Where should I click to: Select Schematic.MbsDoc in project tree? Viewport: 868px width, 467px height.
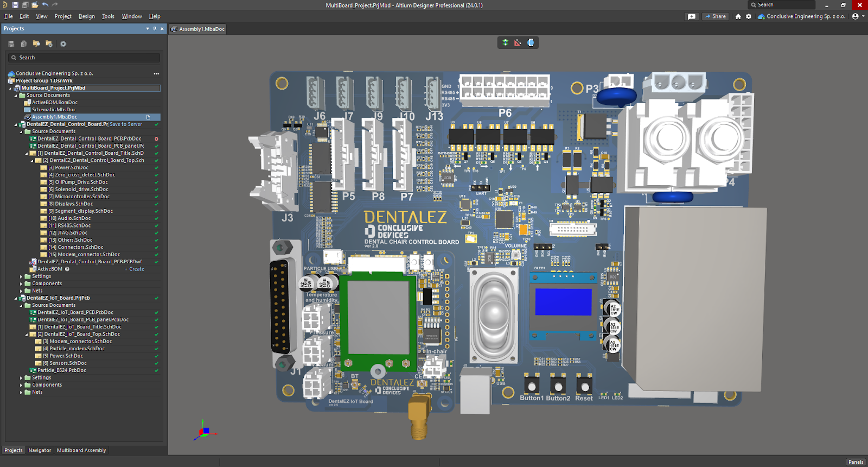point(53,110)
